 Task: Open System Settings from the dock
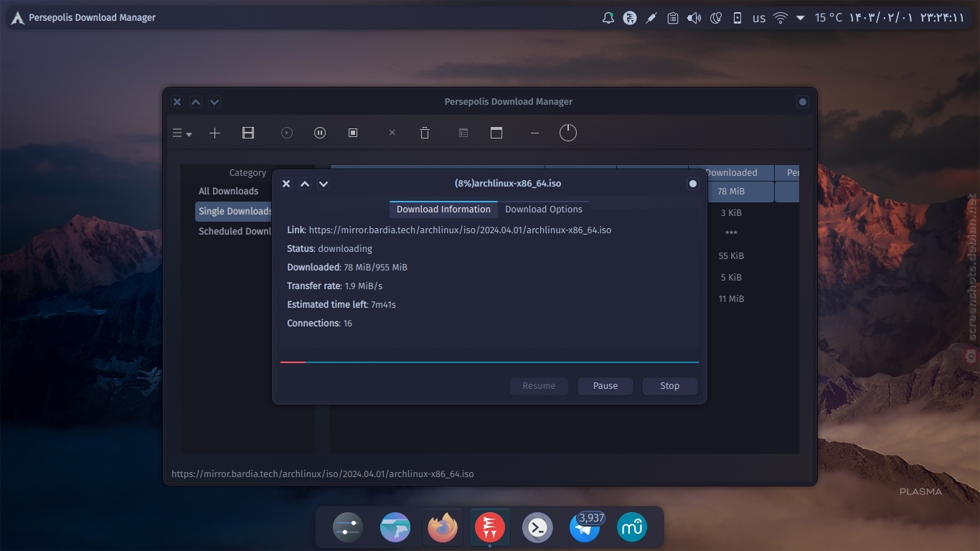(348, 528)
